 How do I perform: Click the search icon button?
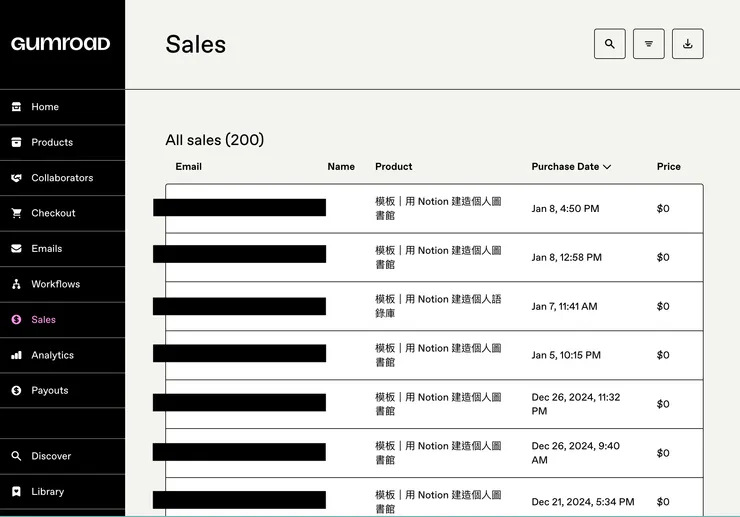coord(609,44)
